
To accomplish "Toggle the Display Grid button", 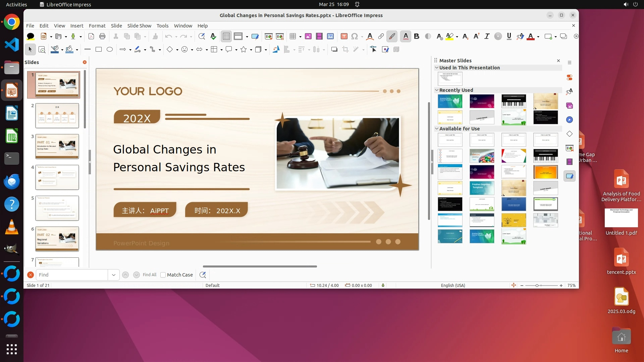I will [226, 37].
